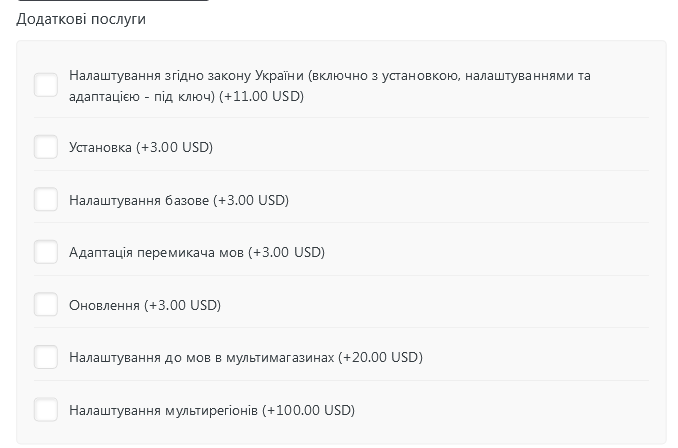This screenshot has height=448, width=678.
Task: Select the Оновлення checkbox
Action: click(46, 305)
